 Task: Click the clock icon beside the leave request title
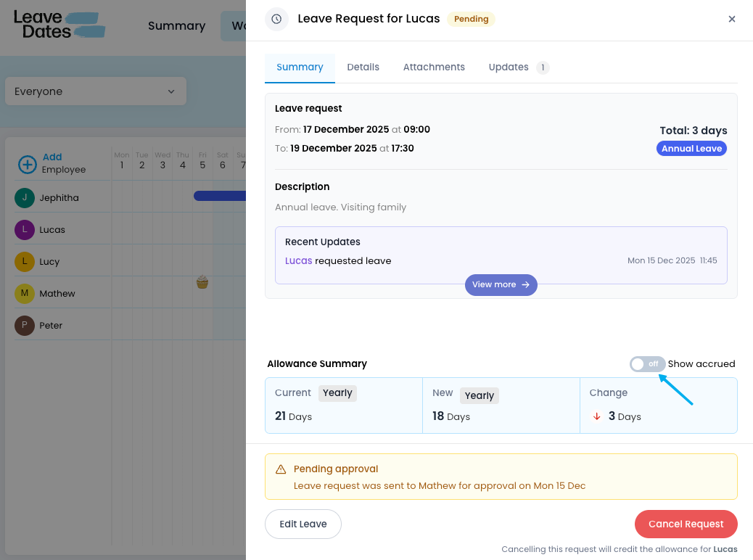276,19
